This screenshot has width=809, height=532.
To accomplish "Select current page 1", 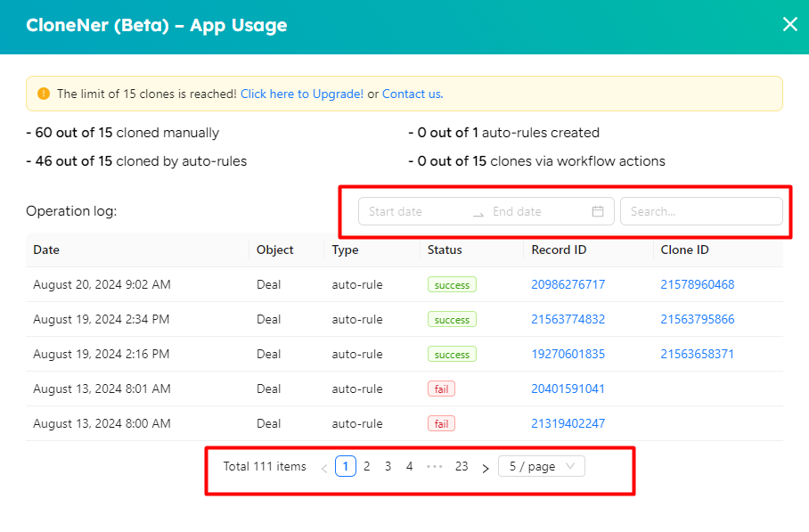I will [x=346, y=466].
